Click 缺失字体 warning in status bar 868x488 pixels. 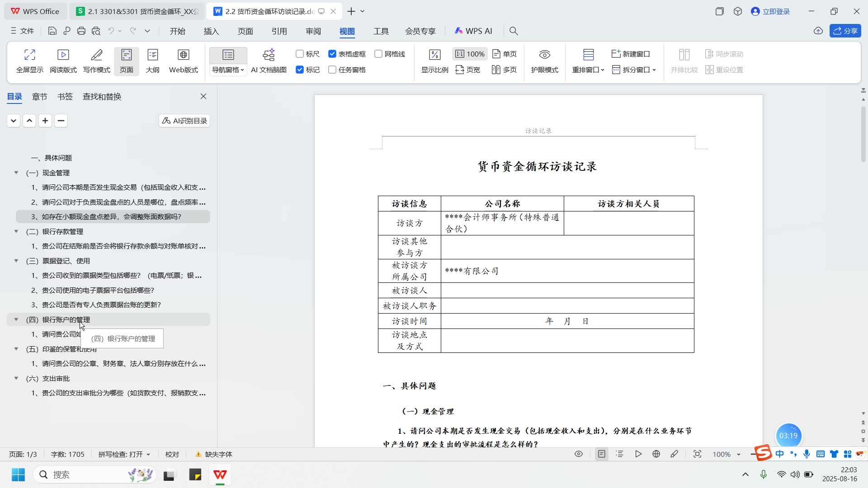(213, 454)
